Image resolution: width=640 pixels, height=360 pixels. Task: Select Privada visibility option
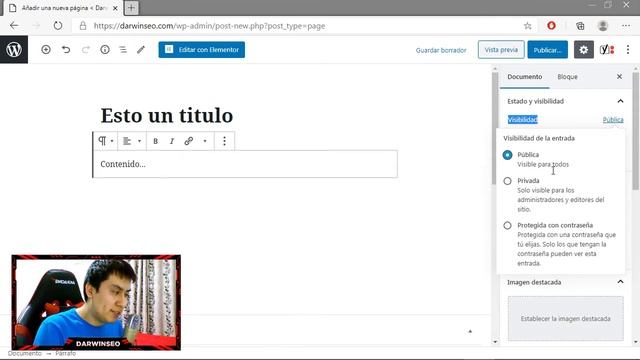507,181
